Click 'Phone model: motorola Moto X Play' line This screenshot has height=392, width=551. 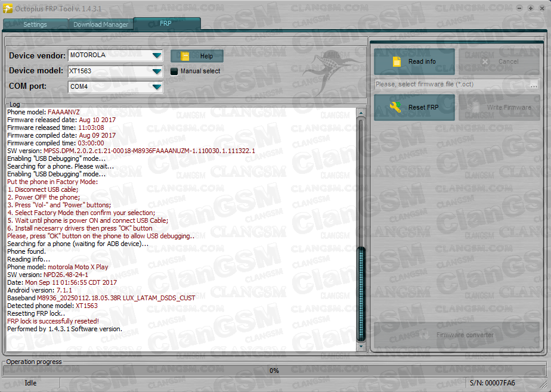point(58,267)
